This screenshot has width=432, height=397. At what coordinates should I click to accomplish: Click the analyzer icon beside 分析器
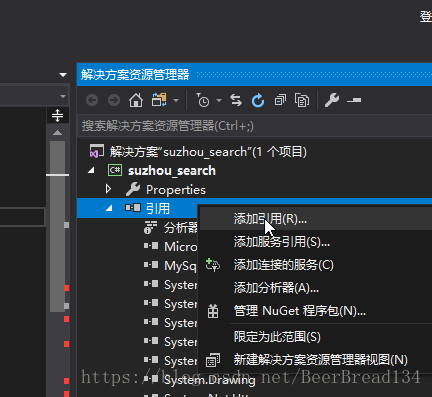[150, 227]
